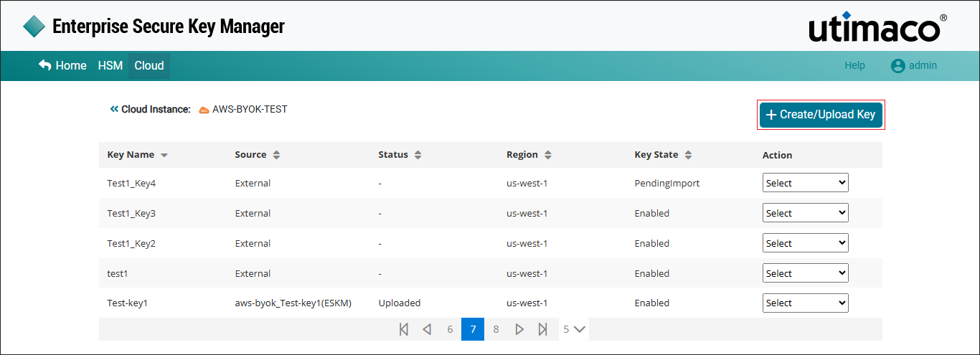Open the admin account menu
Screen dimensions: 980x355
[x=914, y=65]
